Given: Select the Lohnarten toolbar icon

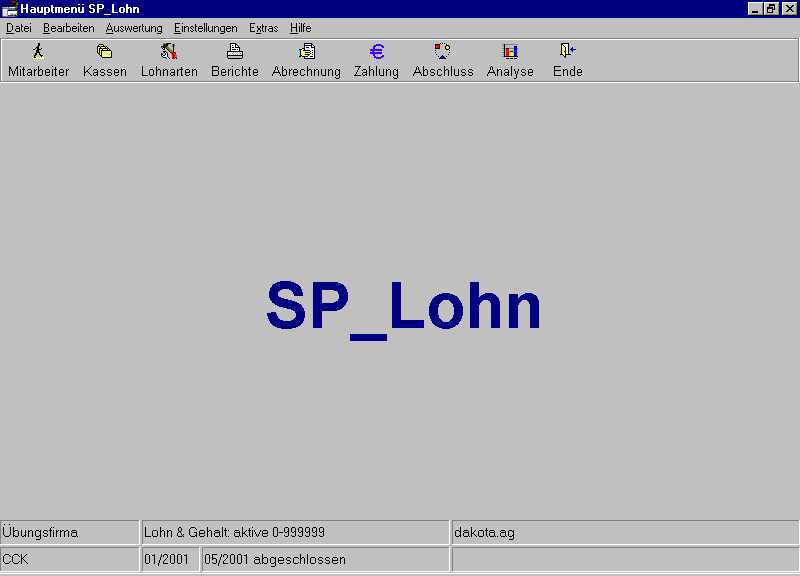Looking at the screenshot, I should pyautogui.click(x=169, y=52).
